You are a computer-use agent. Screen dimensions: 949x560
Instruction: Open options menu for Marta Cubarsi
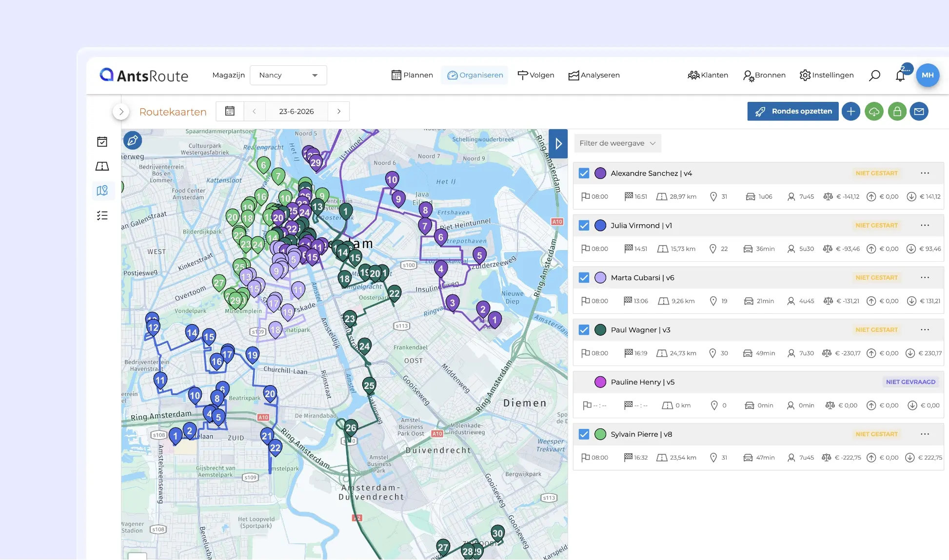point(925,277)
